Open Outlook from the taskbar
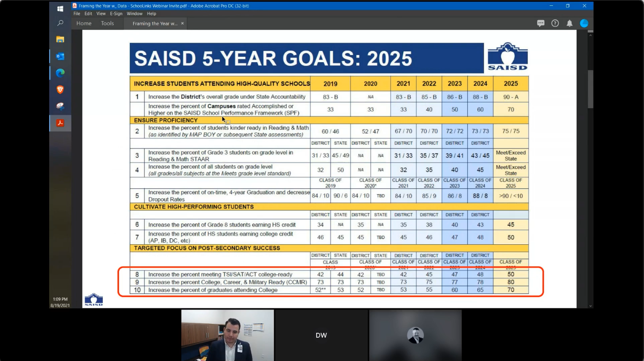The width and height of the screenshot is (644, 361). tap(60, 56)
